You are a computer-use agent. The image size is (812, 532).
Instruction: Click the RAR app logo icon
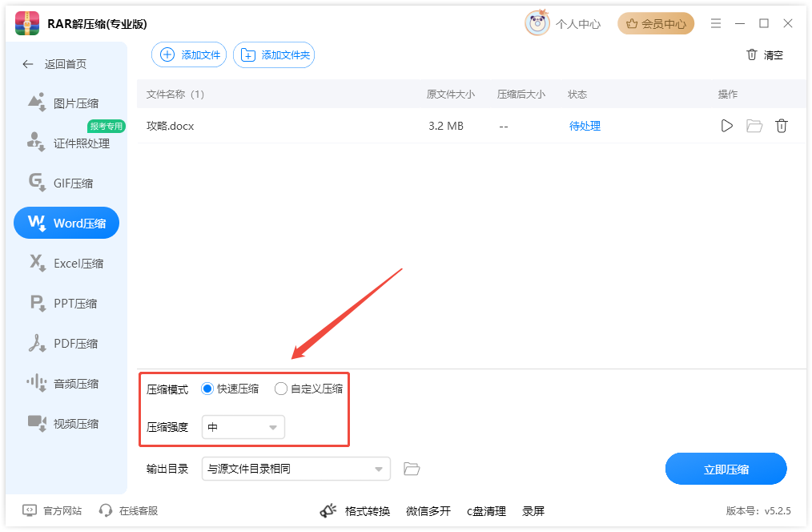[x=27, y=23]
